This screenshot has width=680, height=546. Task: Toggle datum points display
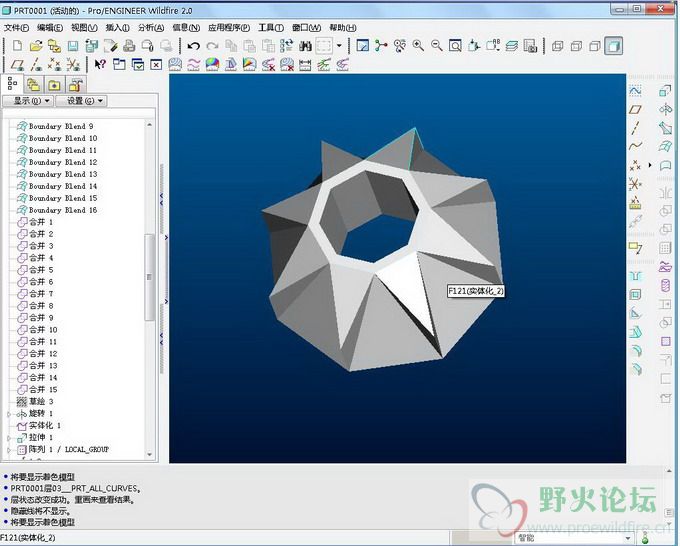[x=54, y=65]
